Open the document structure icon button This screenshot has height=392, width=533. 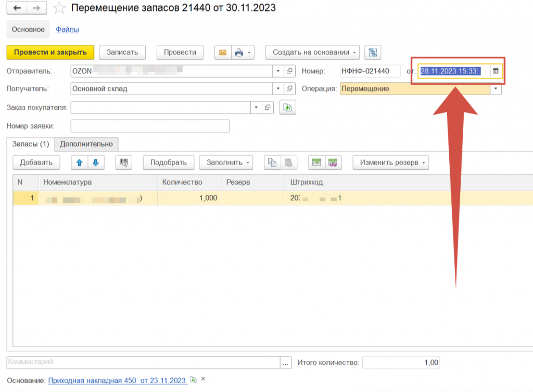point(373,53)
